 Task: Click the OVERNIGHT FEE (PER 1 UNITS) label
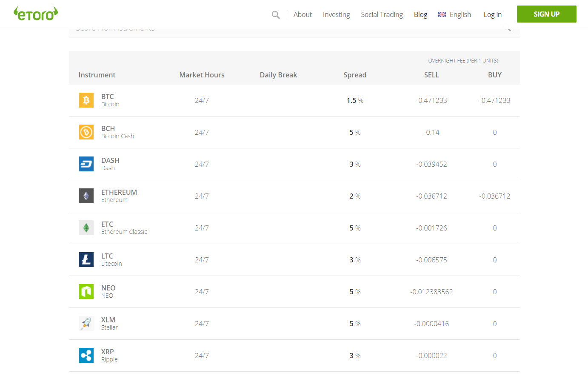(x=463, y=61)
